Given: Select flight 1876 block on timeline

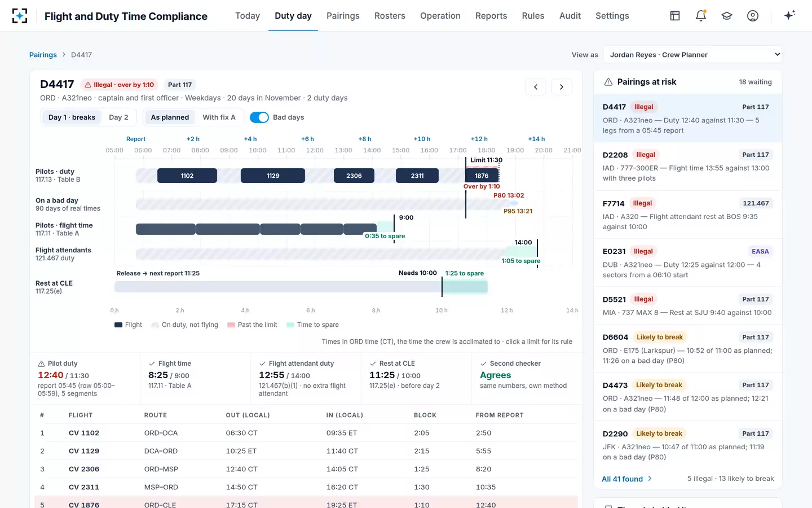Looking at the screenshot, I should (x=482, y=176).
